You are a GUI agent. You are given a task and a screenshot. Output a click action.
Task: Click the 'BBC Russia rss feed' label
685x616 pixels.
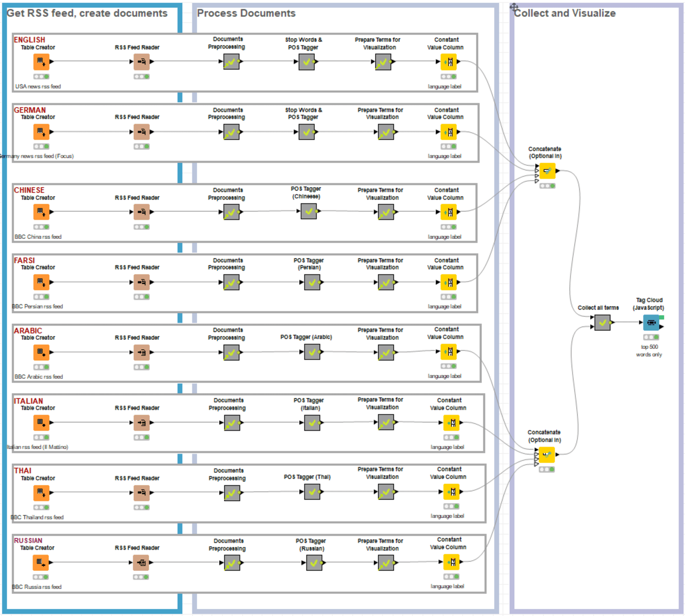(37, 587)
